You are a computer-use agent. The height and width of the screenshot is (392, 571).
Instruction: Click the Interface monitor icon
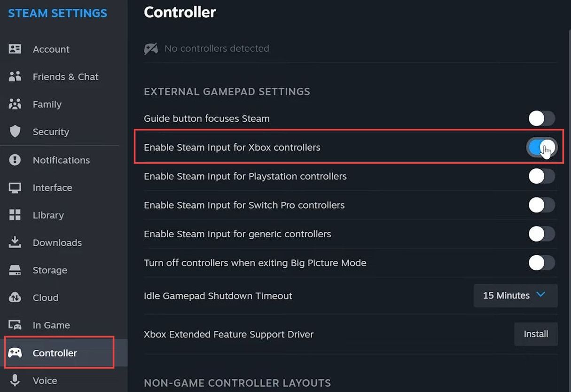point(14,188)
